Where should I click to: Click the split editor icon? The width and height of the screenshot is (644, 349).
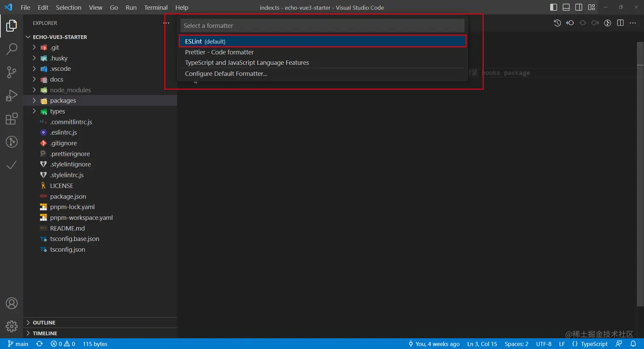pyautogui.click(x=620, y=23)
